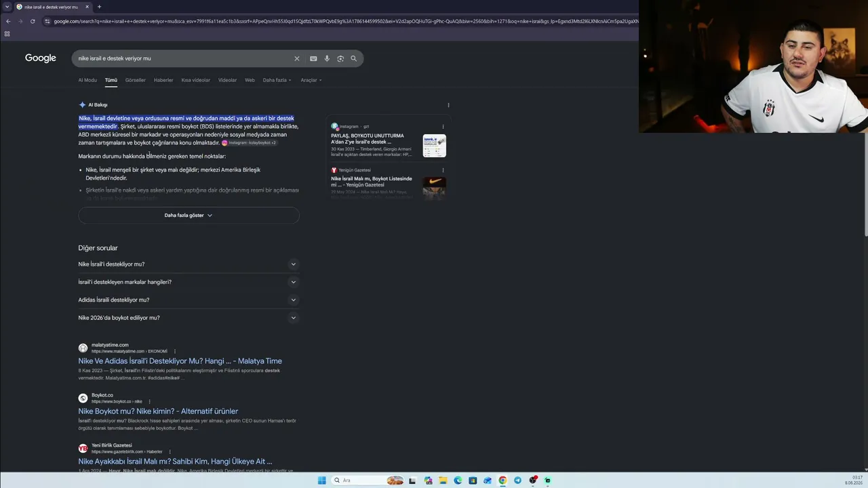Open Google Lens image search

click(340, 58)
